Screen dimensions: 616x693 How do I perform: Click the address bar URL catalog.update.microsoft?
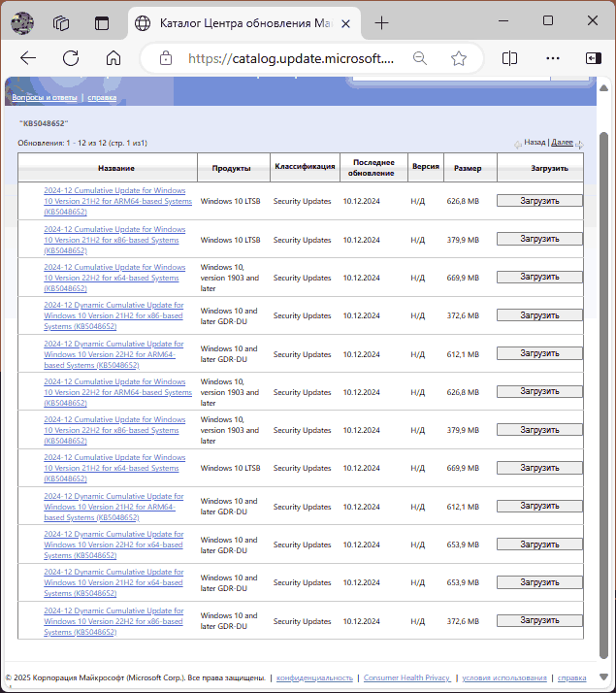click(291, 58)
